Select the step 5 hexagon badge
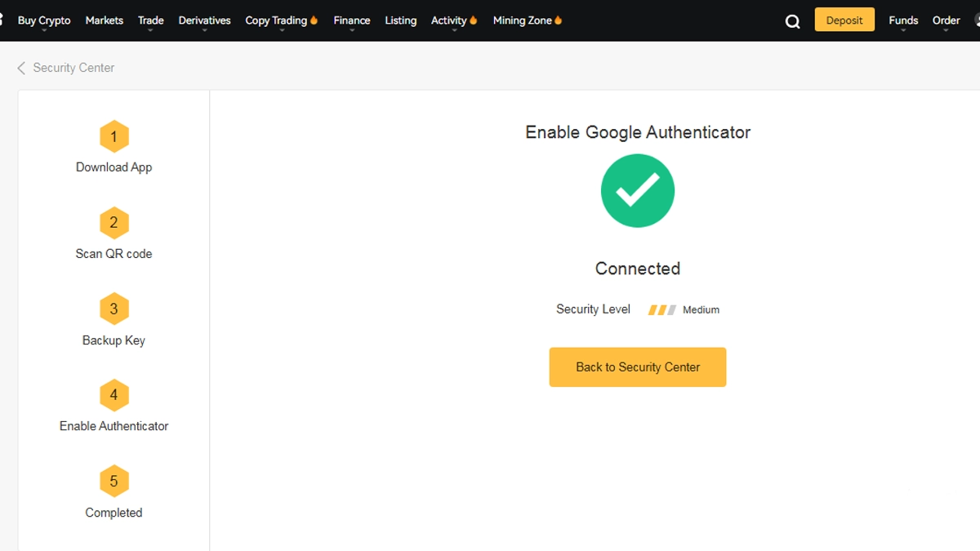This screenshot has width=980, height=551. [114, 482]
